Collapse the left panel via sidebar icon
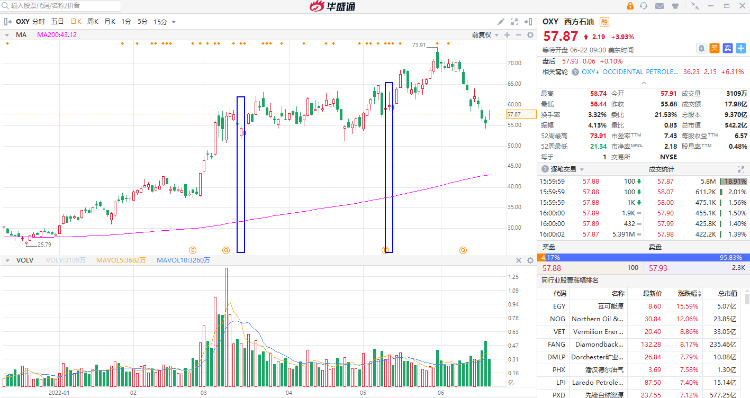 click(8, 22)
